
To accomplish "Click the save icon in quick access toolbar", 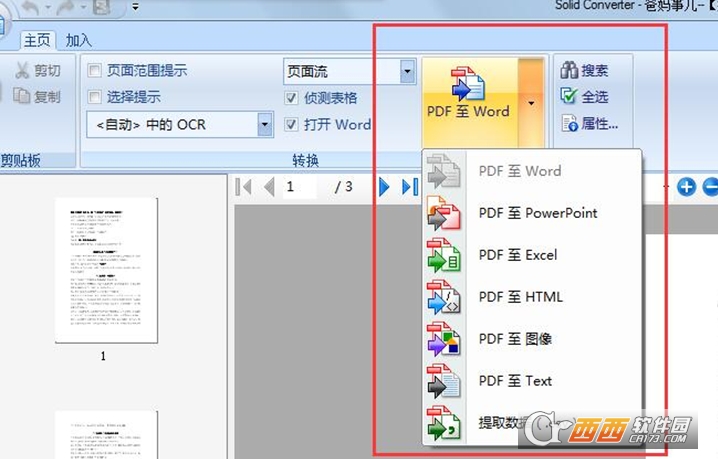I will tap(102, 7).
